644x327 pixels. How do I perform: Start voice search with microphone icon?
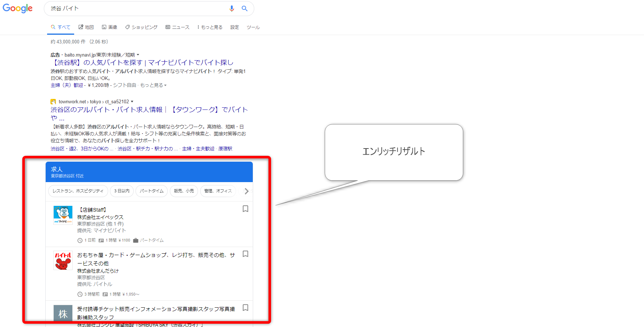pyautogui.click(x=232, y=8)
